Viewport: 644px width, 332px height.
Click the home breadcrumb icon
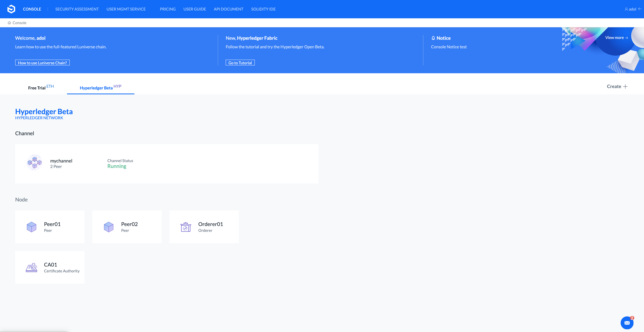9,23
